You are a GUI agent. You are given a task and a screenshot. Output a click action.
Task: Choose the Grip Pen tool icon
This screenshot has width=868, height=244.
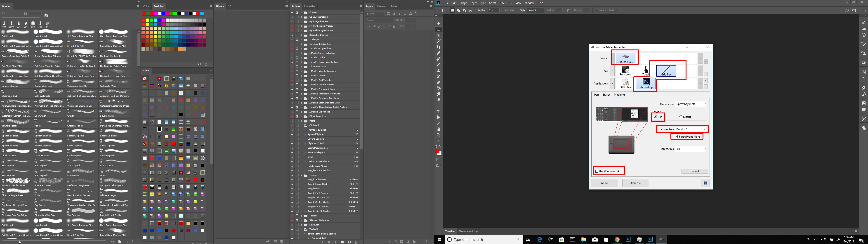(666, 71)
